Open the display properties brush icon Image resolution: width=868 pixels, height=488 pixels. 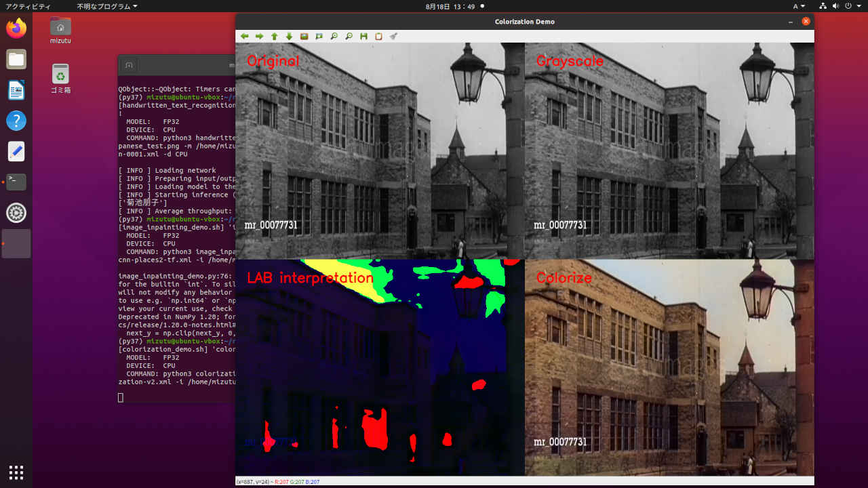(x=393, y=37)
